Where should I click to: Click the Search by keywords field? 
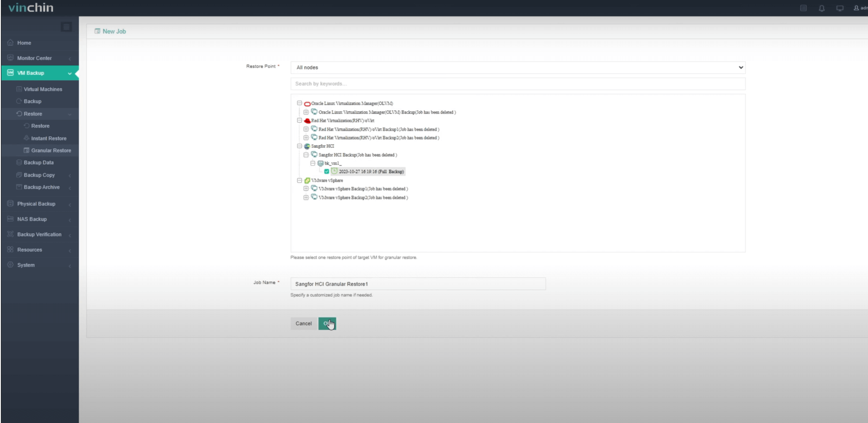point(518,84)
